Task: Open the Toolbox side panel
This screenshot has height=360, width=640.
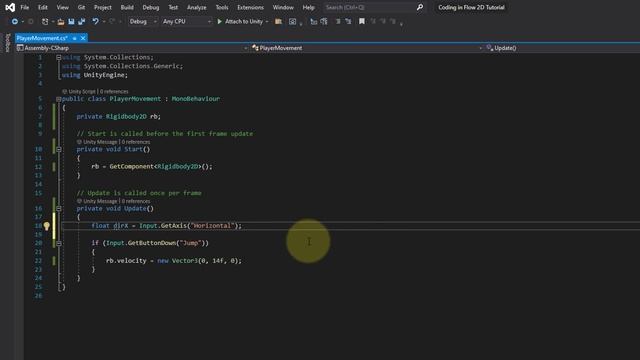Action: [7, 42]
